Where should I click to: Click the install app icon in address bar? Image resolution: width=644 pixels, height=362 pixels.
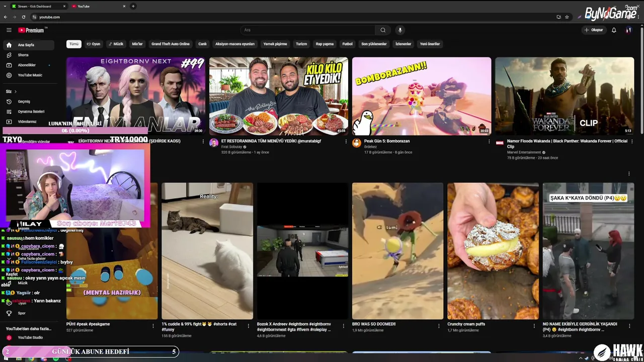coord(558,17)
